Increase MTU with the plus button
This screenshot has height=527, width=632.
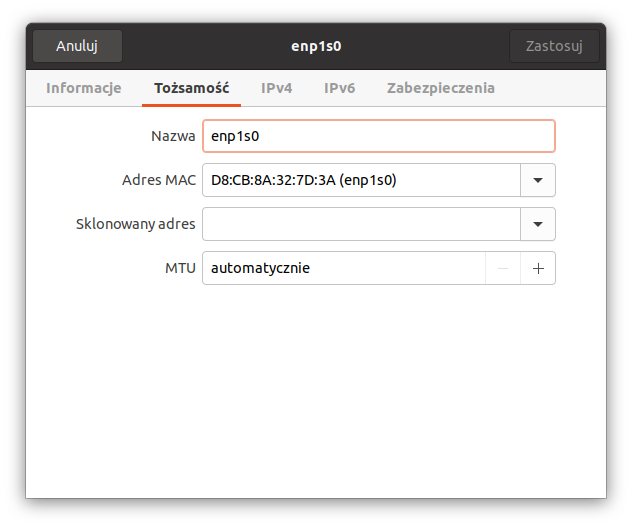[x=538, y=268]
